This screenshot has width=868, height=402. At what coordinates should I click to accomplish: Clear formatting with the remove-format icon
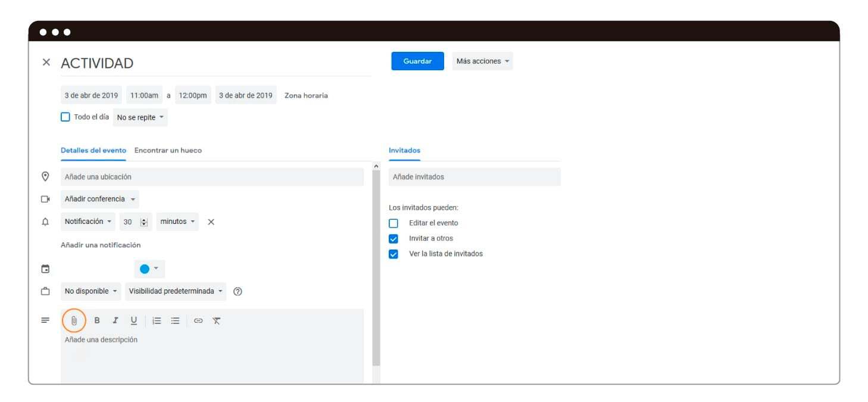pos(217,320)
